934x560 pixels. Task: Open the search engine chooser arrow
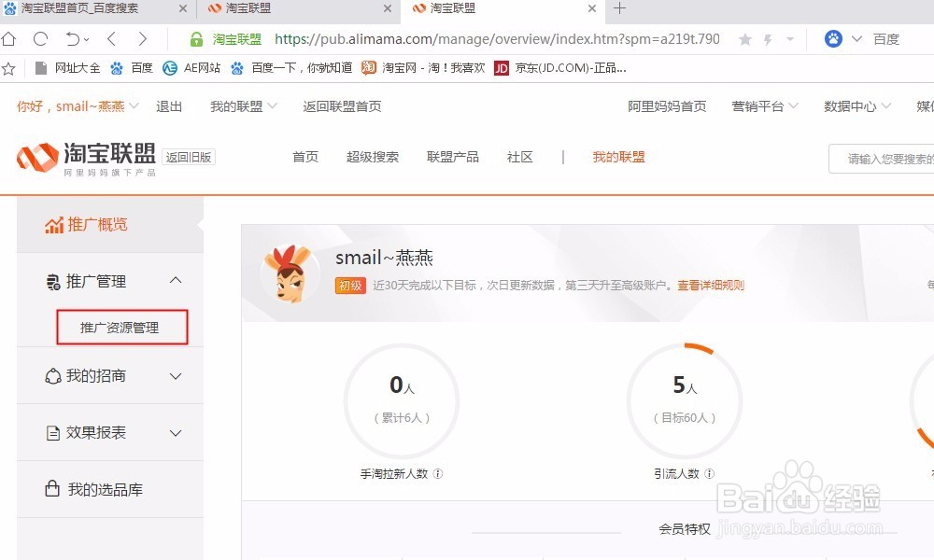(x=856, y=39)
